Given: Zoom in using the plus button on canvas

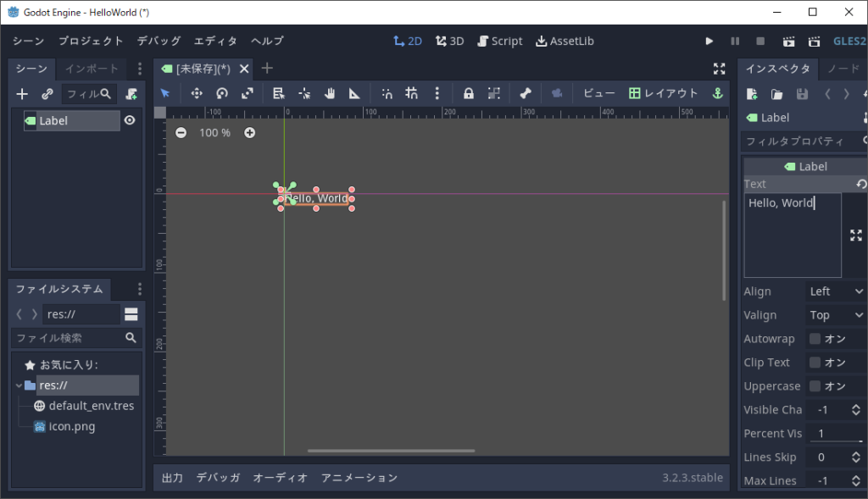Looking at the screenshot, I should (249, 132).
